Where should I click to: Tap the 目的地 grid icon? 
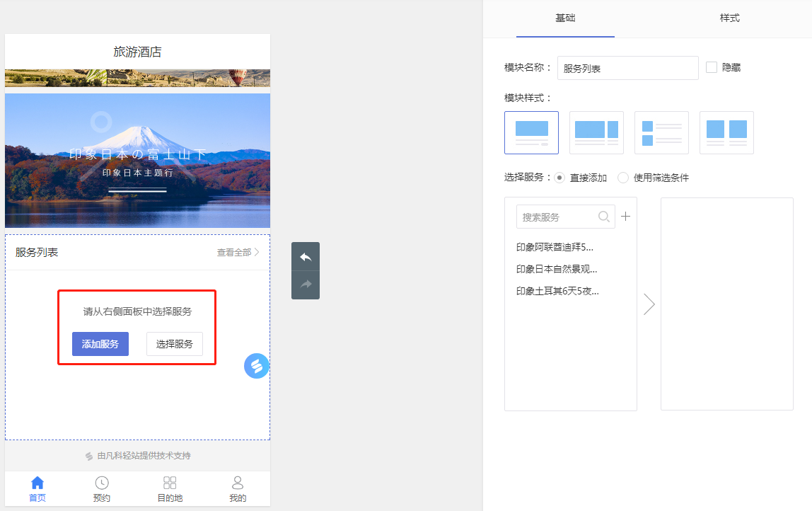coord(169,488)
